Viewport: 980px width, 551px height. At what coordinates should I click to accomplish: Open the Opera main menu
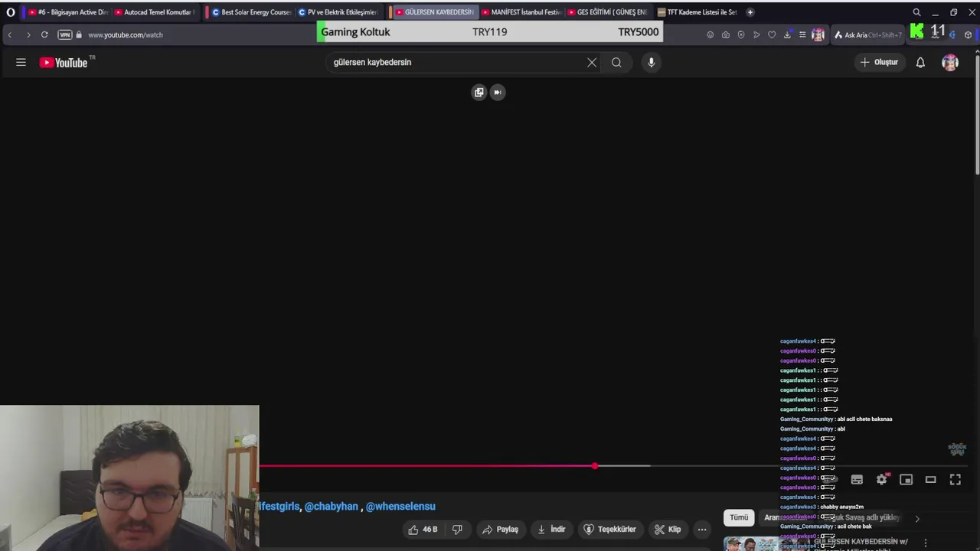(11, 12)
